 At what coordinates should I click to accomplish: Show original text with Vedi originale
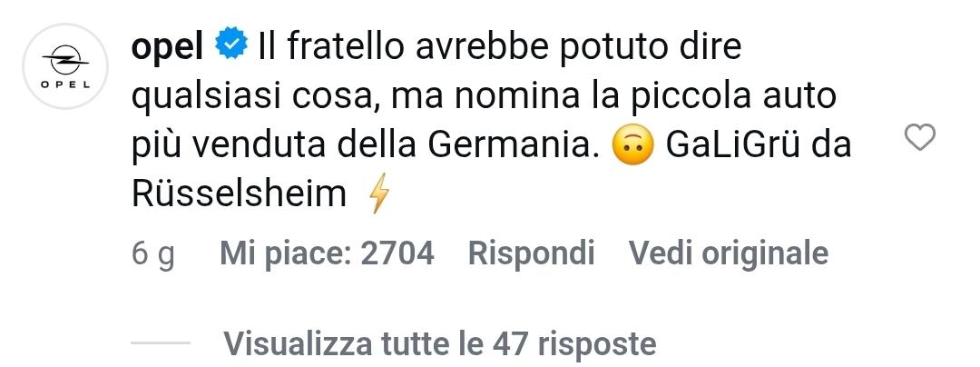point(729,253)
